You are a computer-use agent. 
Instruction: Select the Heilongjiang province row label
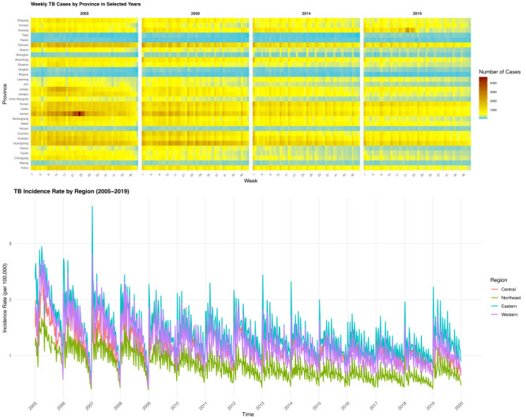pos(21,118)
